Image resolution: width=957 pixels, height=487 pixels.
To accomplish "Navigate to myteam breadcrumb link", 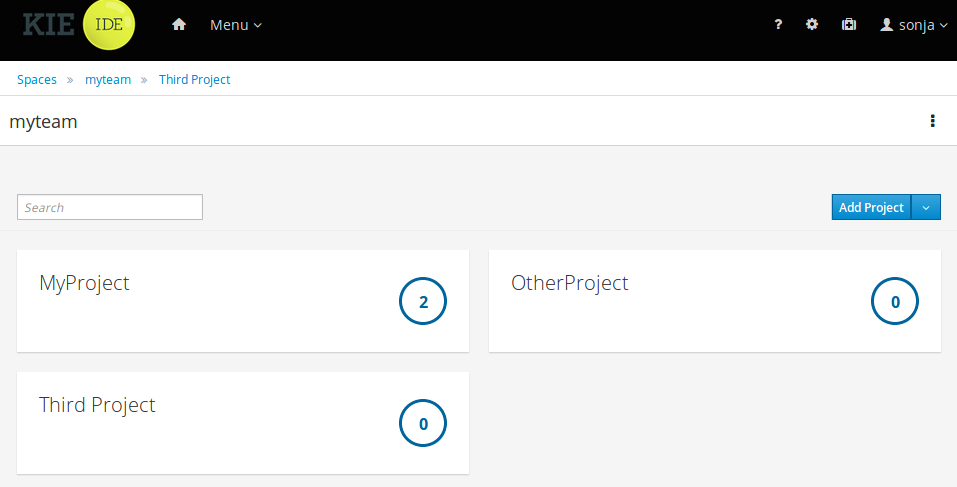I will tap(108, 79).
